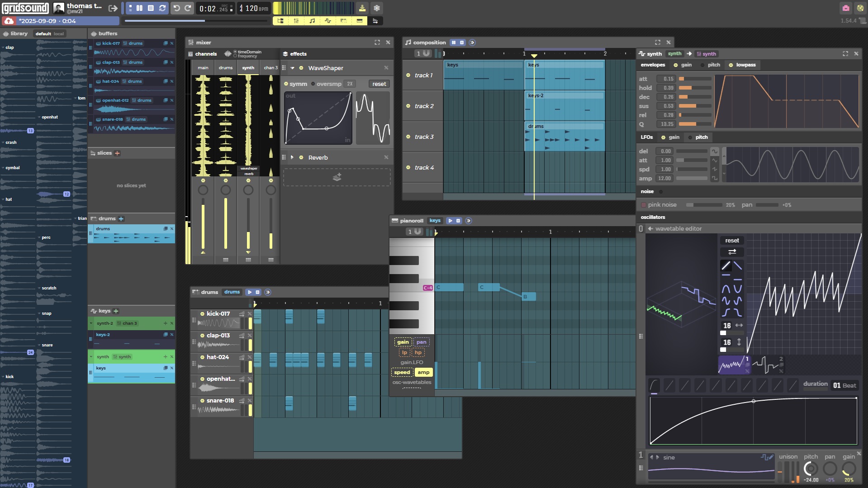Click the logout arrow icon

pyautogui.click(x=113, y=8)
